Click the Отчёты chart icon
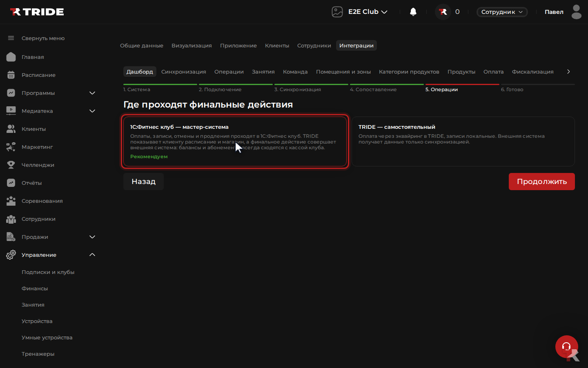588x368 pixels. pos(11,183)
